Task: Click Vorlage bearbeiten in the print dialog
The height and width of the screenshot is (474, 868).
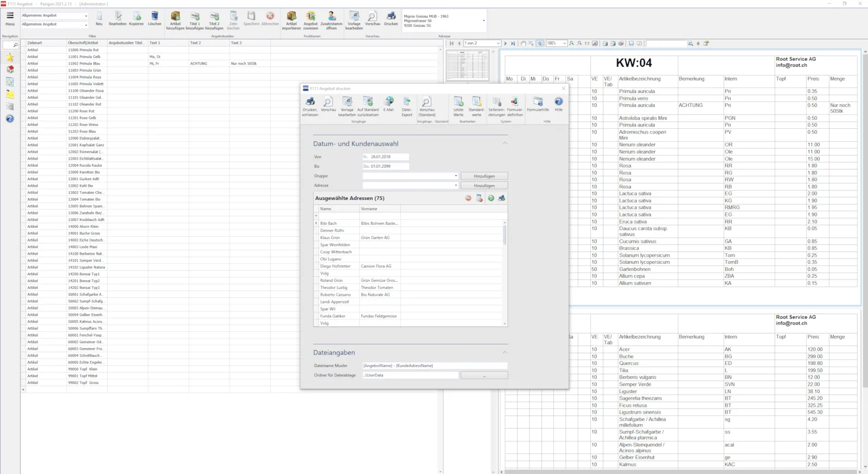Action: (x=347, y=106)
